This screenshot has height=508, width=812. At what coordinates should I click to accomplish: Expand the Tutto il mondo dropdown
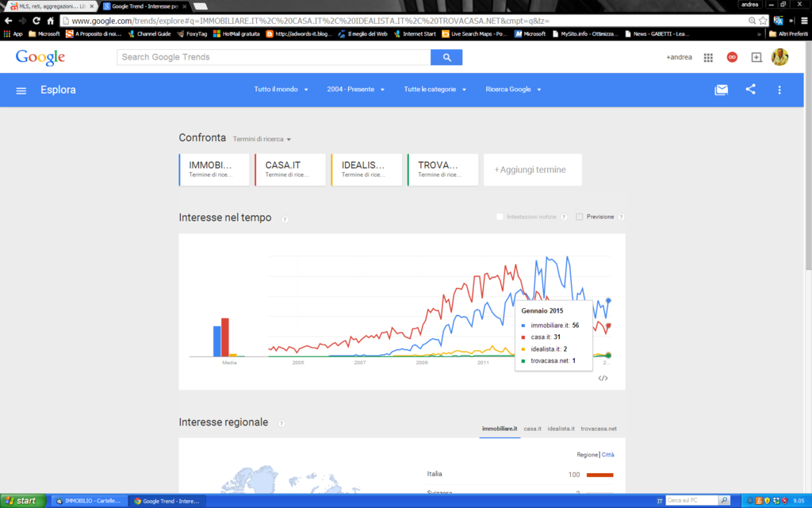pos(281,90)
